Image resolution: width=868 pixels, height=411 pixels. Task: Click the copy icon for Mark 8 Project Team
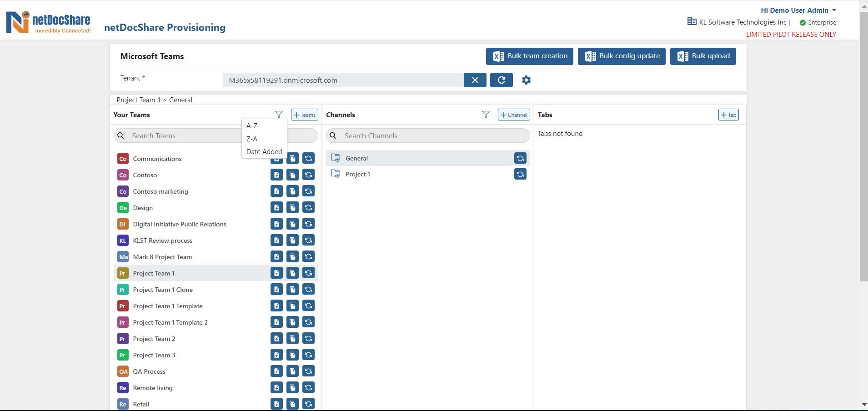292,256
